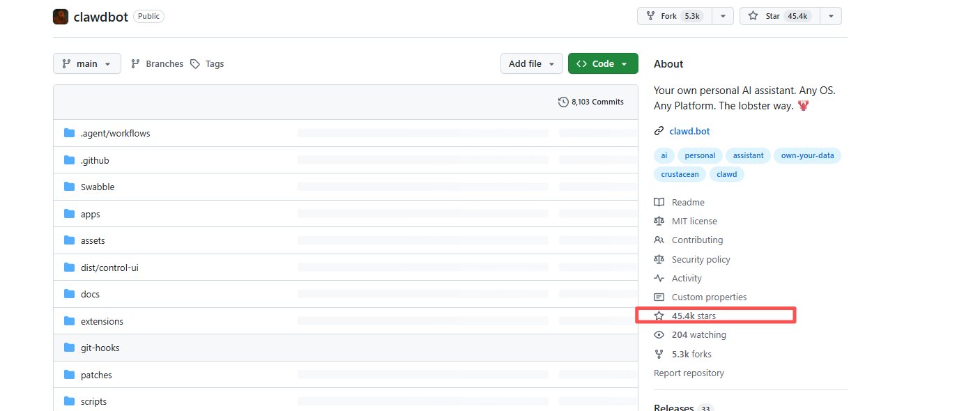
Task: Click the .github folder icon
Action: click(x=69, y=160)
